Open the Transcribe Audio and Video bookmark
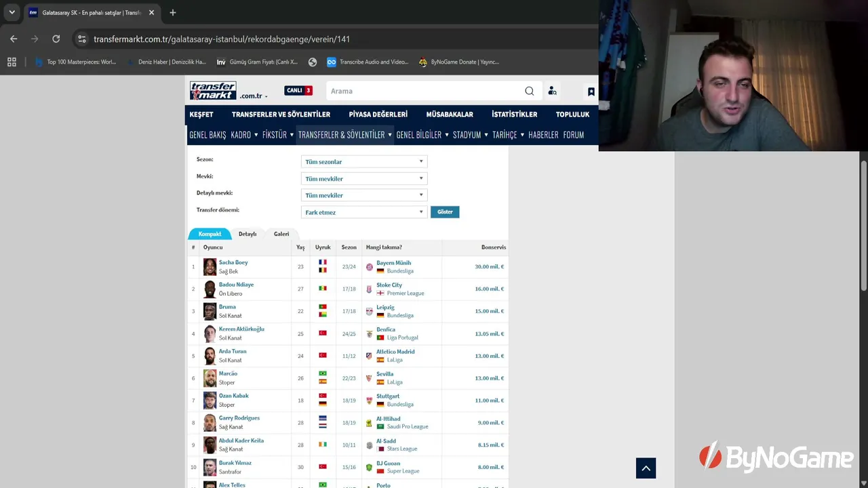The image size is (868, 488). pos(368,62)
